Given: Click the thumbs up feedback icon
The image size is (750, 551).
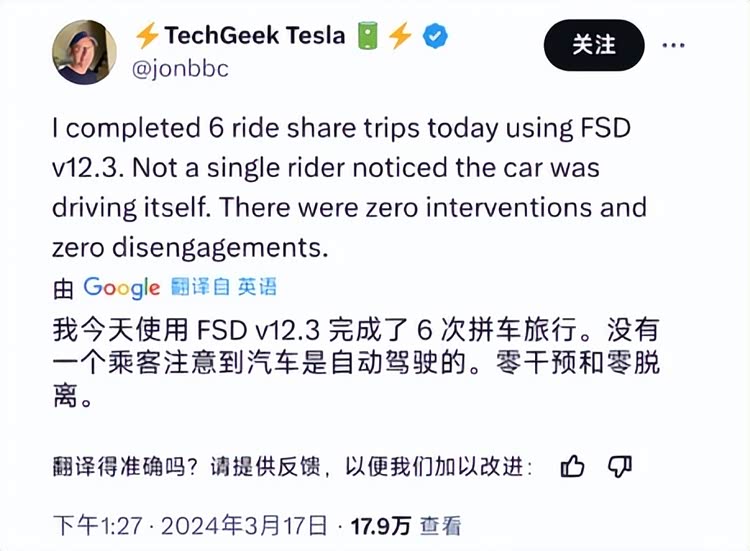Looking at the screenshot, I should point(573,465).
